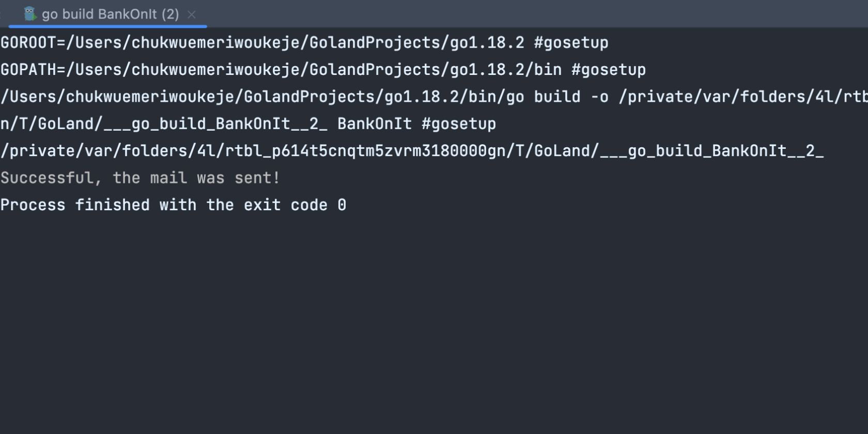Click the wrapped line with BankOnIt #gosetup
The width and height of the screenshot is (868, 434).
coord(248,124)
